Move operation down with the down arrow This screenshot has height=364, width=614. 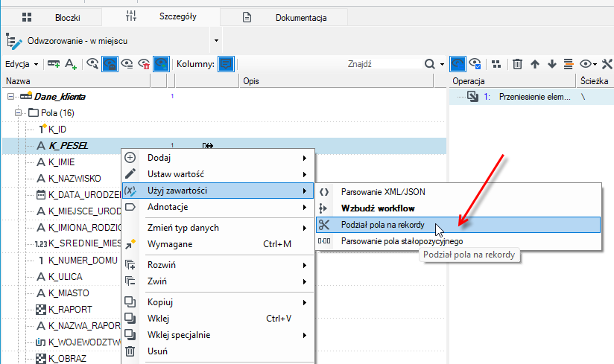click(552, 64)
